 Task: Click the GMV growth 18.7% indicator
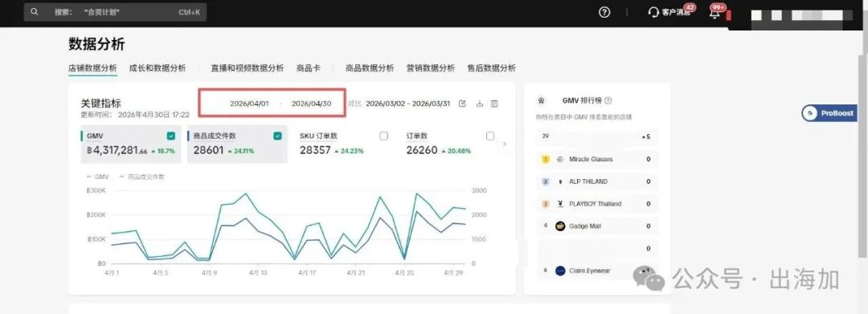[163, 151]
